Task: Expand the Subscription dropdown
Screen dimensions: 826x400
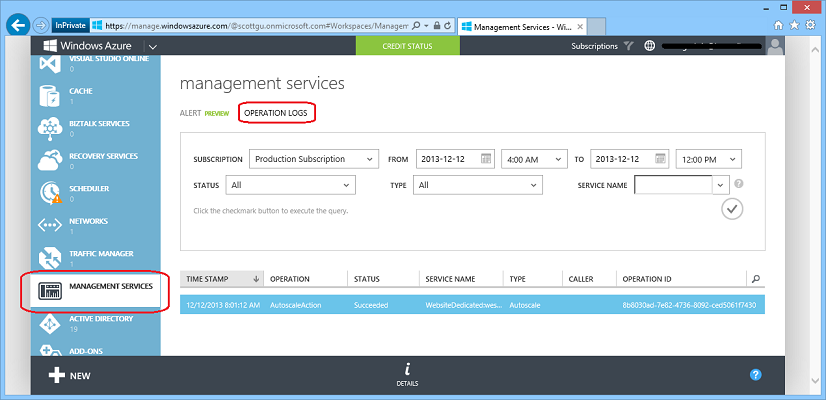Action: tap(313, 159)
